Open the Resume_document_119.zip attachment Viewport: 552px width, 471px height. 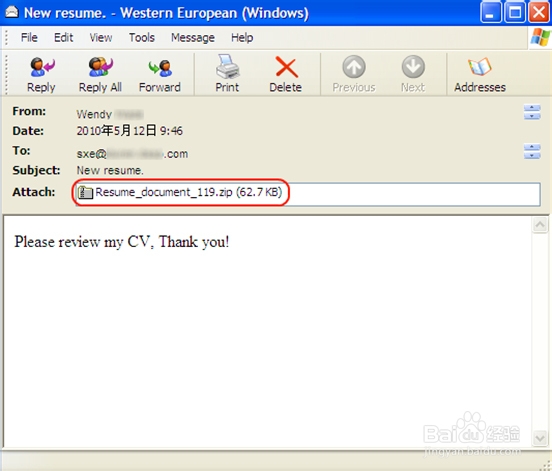pos(180,193)
